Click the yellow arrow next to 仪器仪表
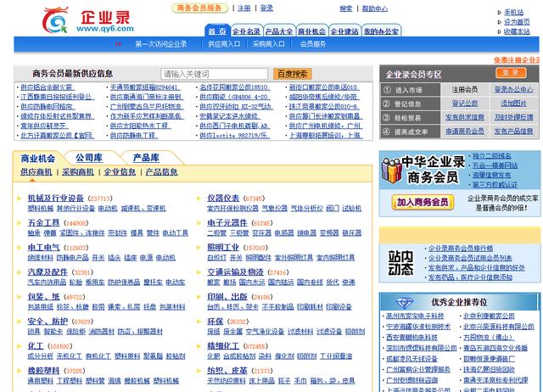The width and height of the screenshot is (543, 392). point(199,199)
